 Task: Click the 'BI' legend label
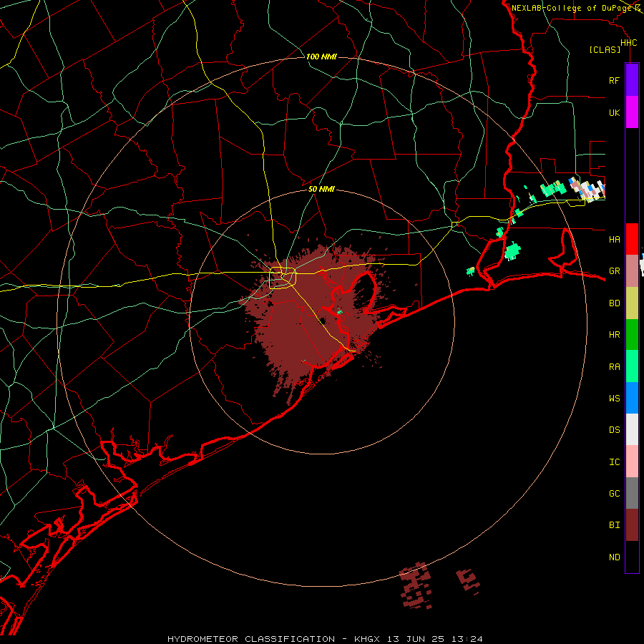tap(614, 525)
